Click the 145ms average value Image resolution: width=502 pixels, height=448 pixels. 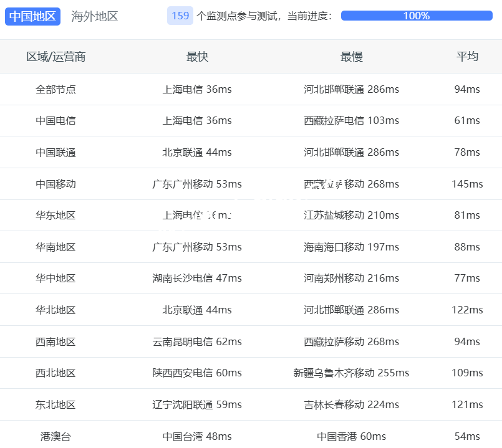467,184
